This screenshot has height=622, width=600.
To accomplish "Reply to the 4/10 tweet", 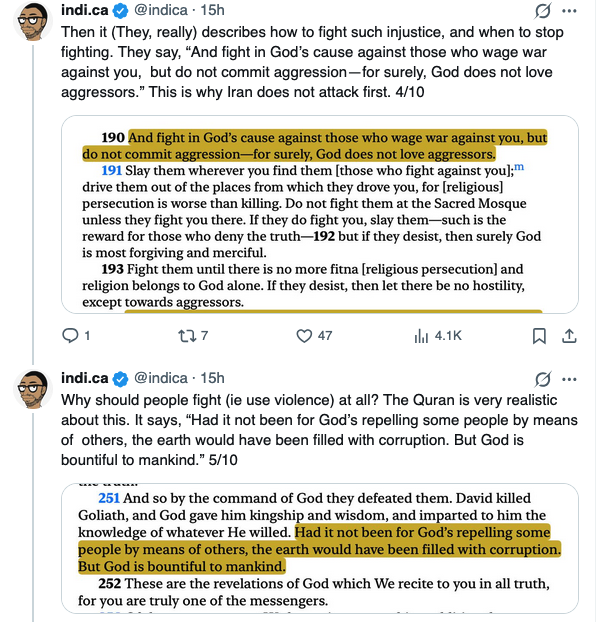I will tap(70, 336).
